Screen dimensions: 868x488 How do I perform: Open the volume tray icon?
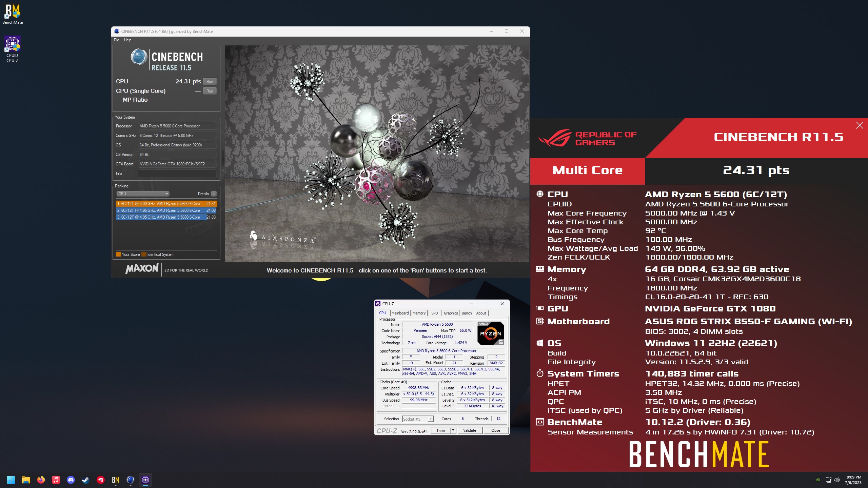pyautogui.click(x=837, y=480)
